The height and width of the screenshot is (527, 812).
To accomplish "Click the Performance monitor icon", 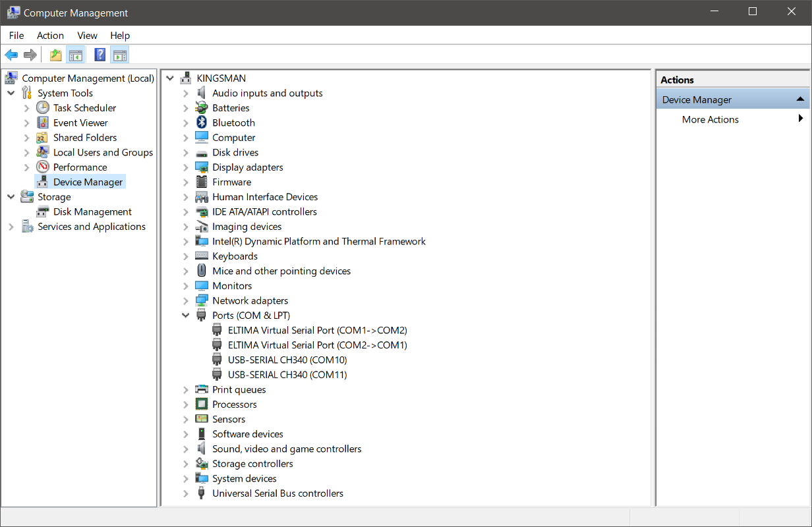I will click(43, 167).
